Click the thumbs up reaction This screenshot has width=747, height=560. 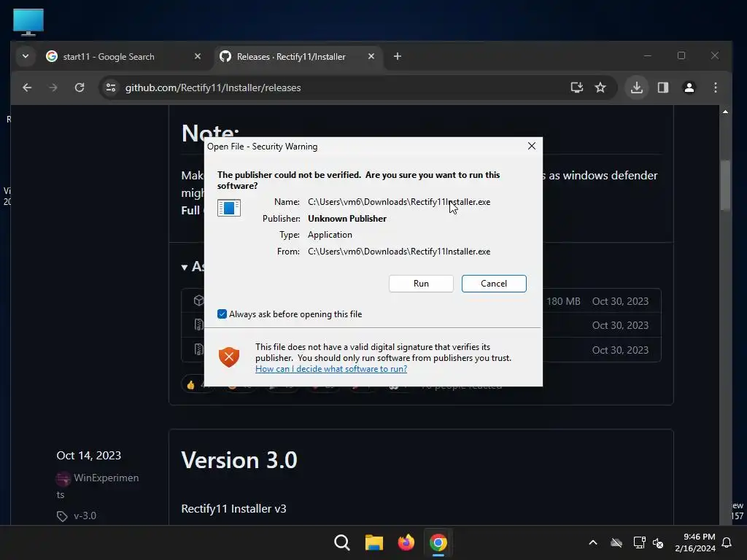(191, 385)
